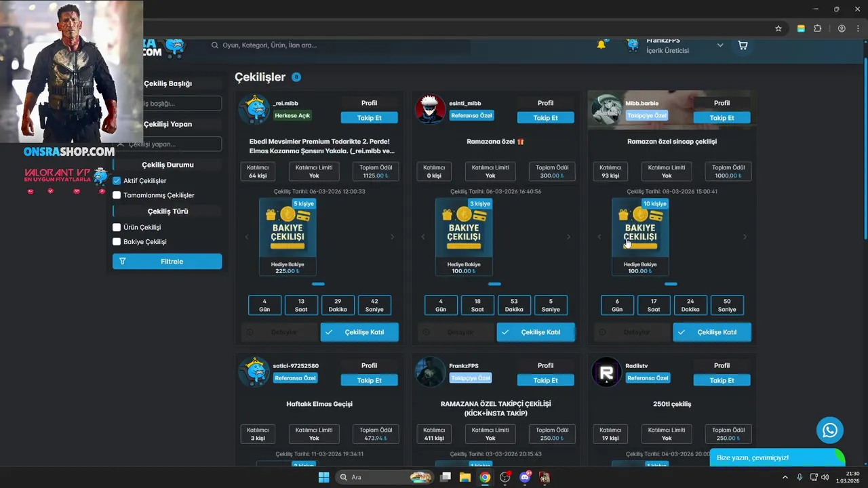Click the microphone tray icon

pyautogui.click(x=800, y=477)
